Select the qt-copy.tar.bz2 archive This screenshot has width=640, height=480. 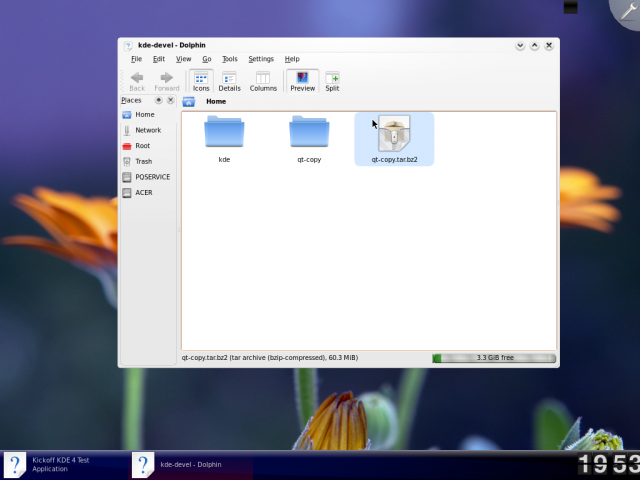394,136
